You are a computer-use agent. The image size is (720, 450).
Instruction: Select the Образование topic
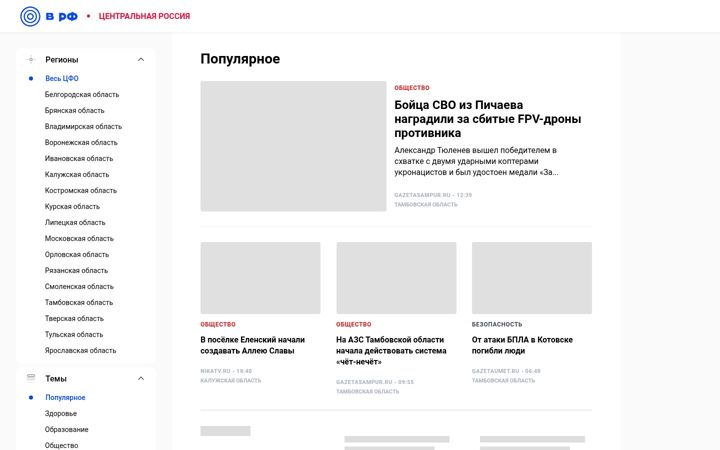pos(66,430)
